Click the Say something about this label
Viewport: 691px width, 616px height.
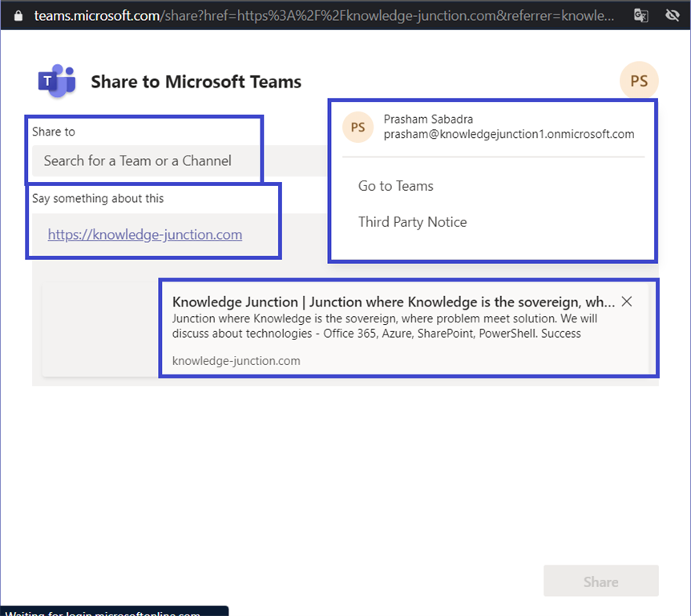tap(97, 198)
